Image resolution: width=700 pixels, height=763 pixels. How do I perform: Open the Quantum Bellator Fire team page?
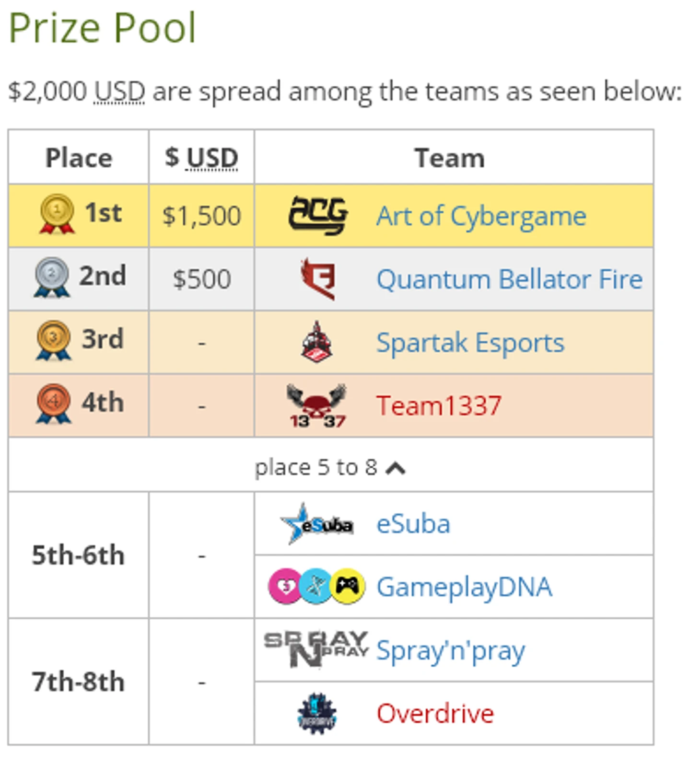point(510,279)
